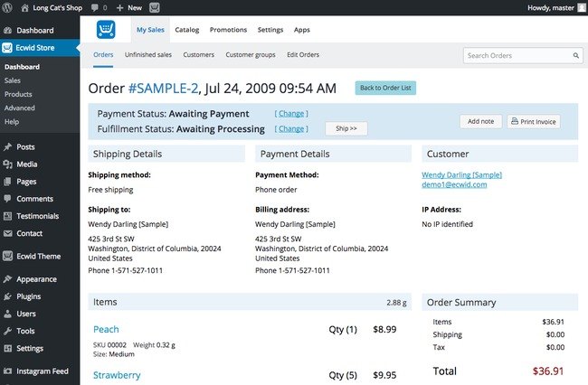Click Change link for Fulfillment Status
Viewport: 588px width, 385px height.
291,129
